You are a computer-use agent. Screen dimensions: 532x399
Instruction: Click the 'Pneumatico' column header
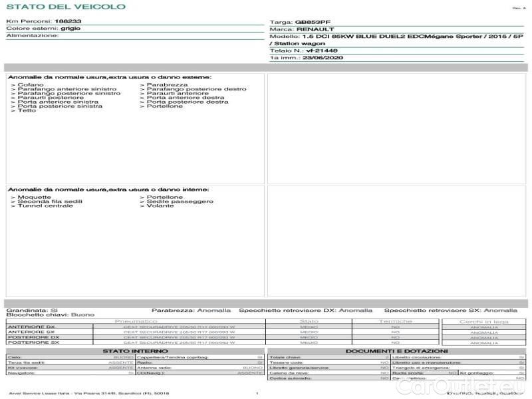click(x=136, y=321)
